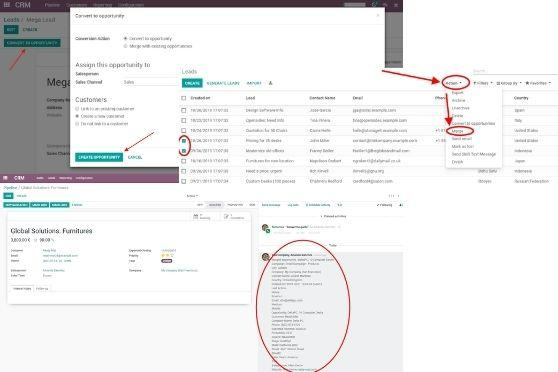The image size is (558, 372).
Task: Expand the Action dropdown in Leads list
Action: coord(454,83)
